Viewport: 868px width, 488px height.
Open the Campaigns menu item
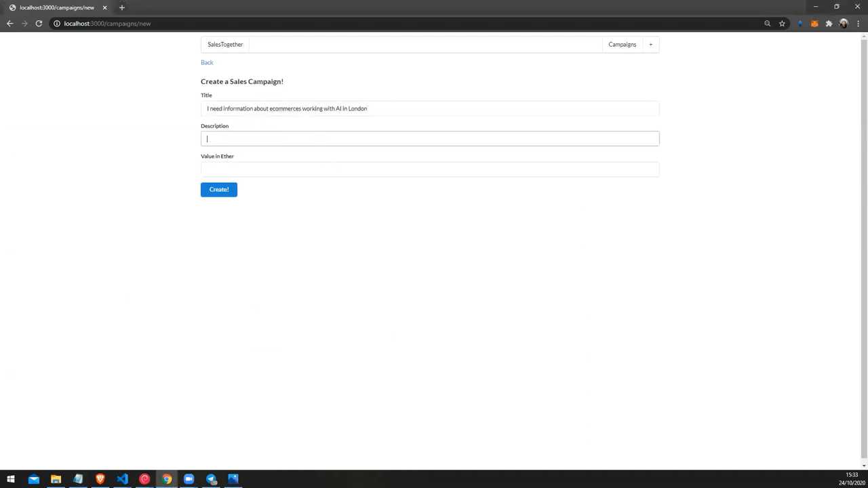point(622,44)
